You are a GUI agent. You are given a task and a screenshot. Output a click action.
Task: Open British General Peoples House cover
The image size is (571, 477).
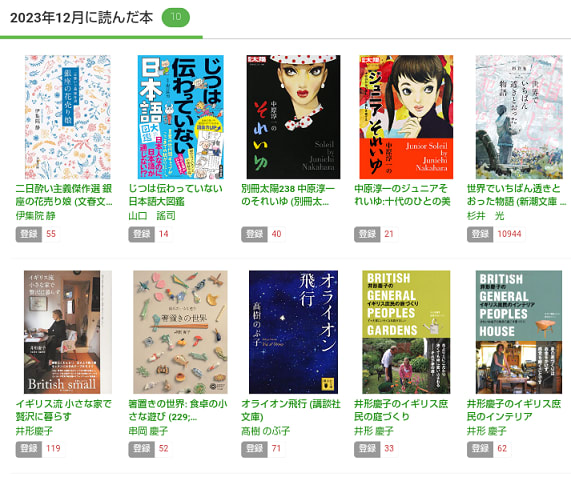[x=519, y=332]
